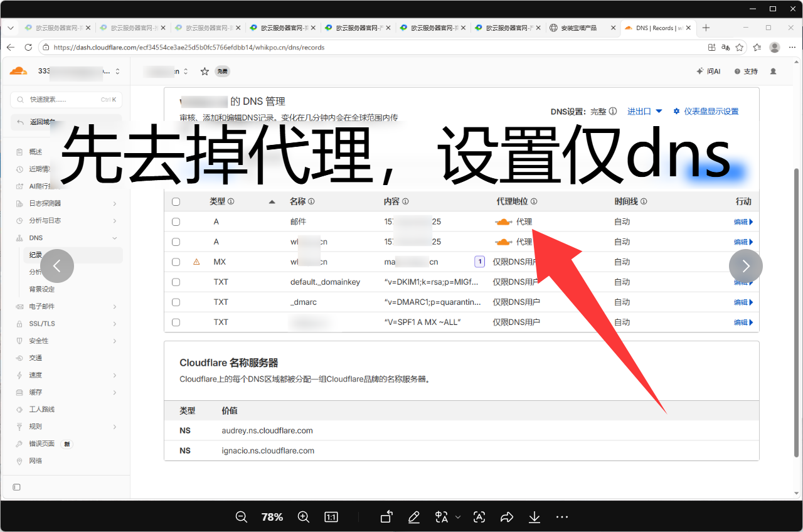803x532 pixels.
Task: Tick the checkbox for the 邮件 A record
Action: (176, 221)
